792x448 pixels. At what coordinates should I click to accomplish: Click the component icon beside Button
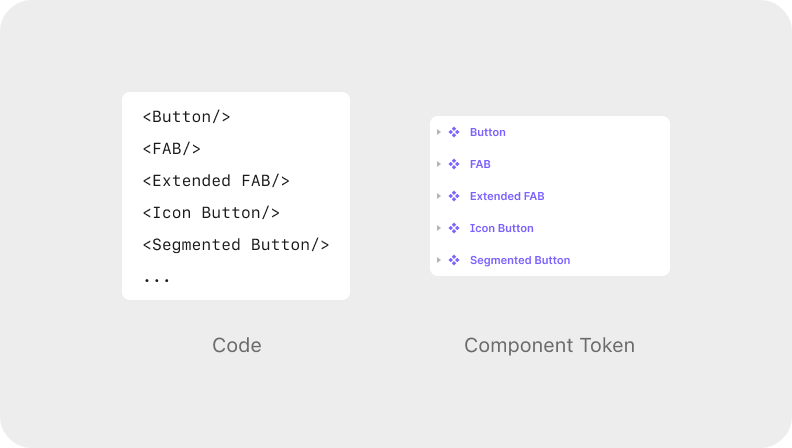pyautogui.click(x=453, y=132)
